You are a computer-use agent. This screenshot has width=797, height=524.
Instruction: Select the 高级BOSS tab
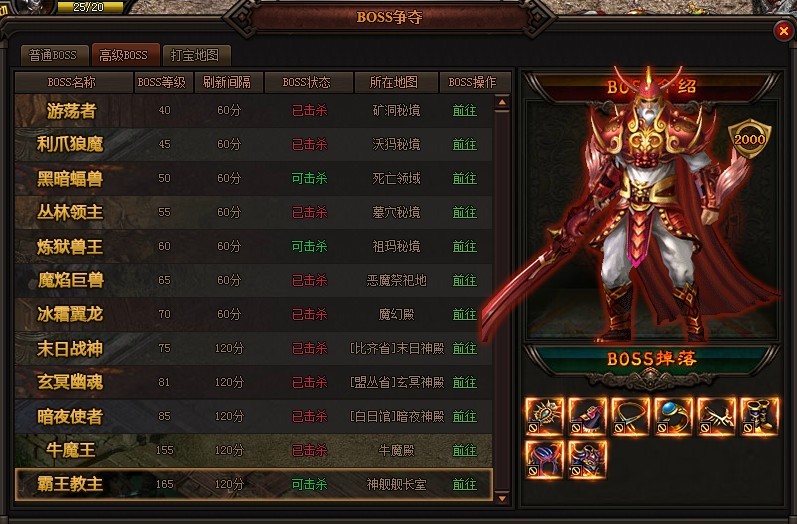[125, 55]
